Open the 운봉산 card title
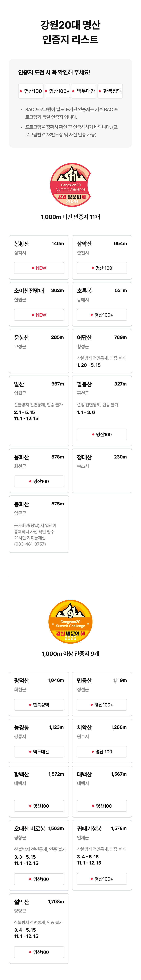The height and width of the screenshot is (980, 141). [x=21, y=337]
